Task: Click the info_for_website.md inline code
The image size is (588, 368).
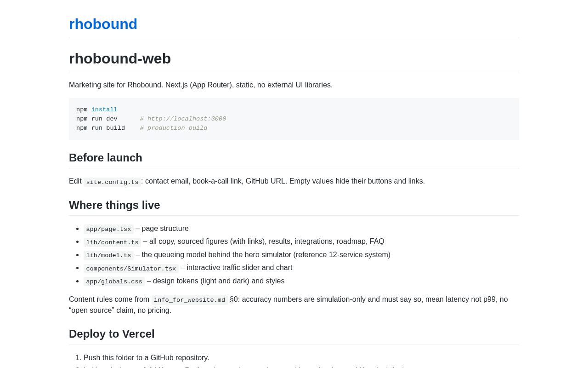Action: coord(190,300)
